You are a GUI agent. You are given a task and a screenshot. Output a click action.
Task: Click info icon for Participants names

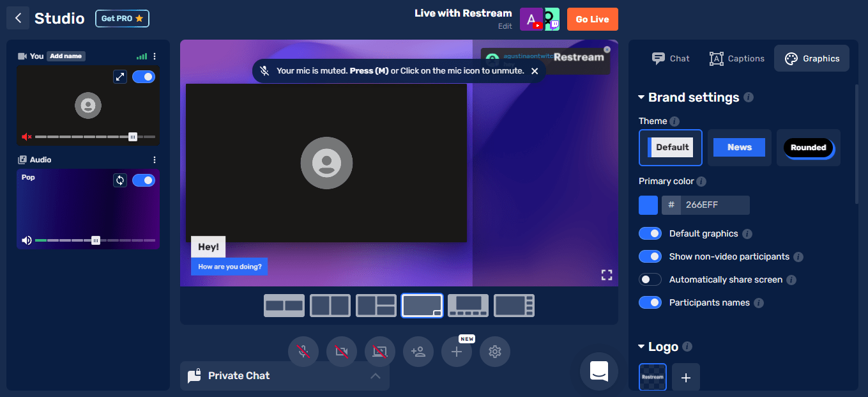[759, 303]
